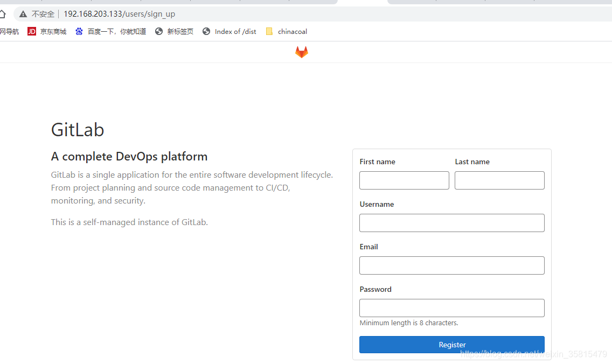
Task: Click the GitLab fox logo
Action: coord(301,52)
